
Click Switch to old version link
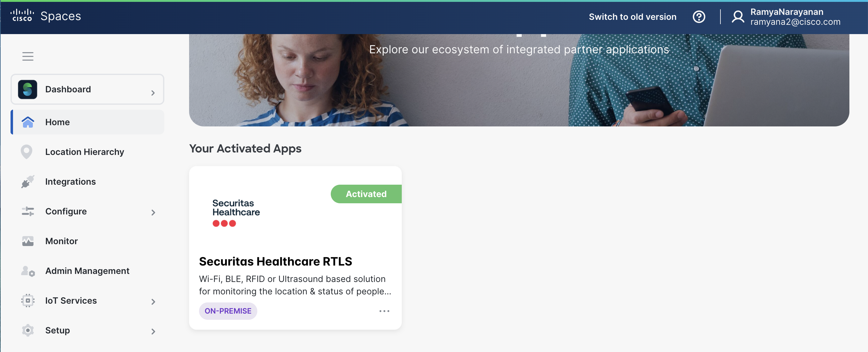click(x=632, y=17)
